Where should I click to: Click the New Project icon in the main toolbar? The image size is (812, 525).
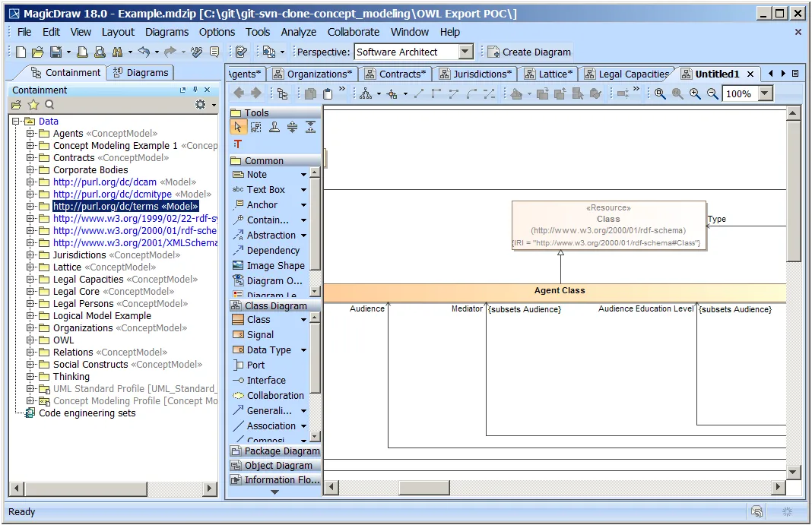pyautogui.click(x=21, y=52)
